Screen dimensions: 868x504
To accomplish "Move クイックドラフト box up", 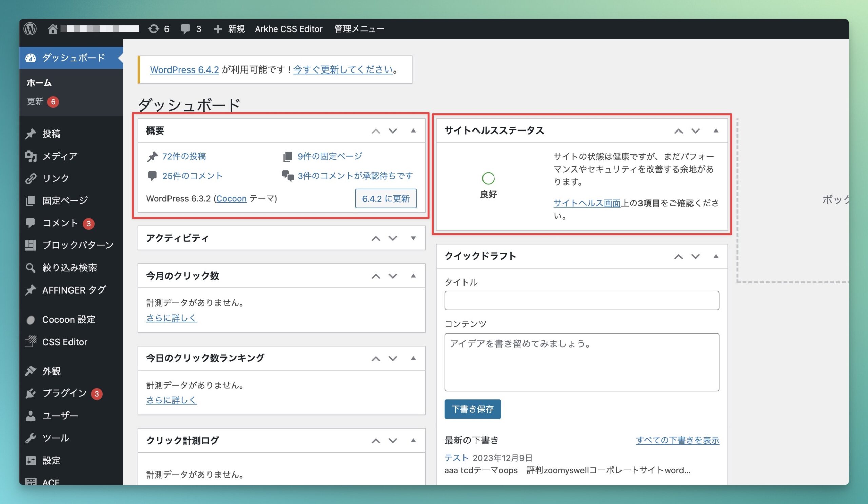I will (678, 257).
